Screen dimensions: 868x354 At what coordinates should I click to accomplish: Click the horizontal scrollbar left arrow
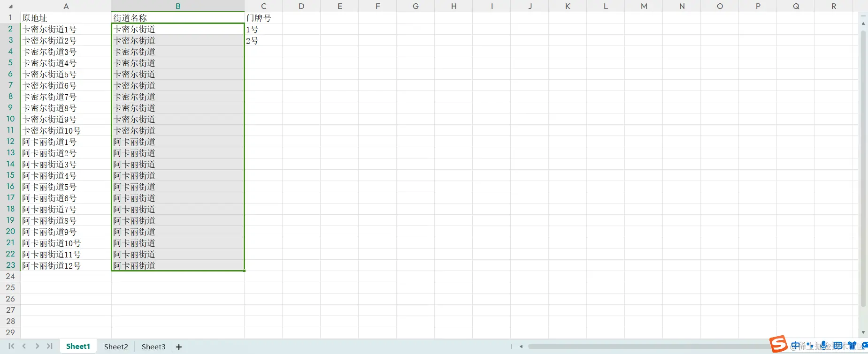521,346
